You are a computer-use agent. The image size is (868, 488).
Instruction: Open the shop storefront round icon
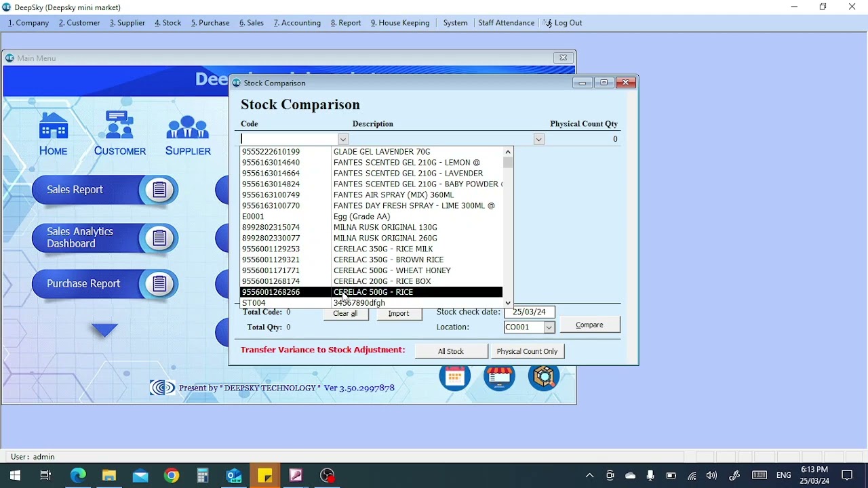click(499, 378)
